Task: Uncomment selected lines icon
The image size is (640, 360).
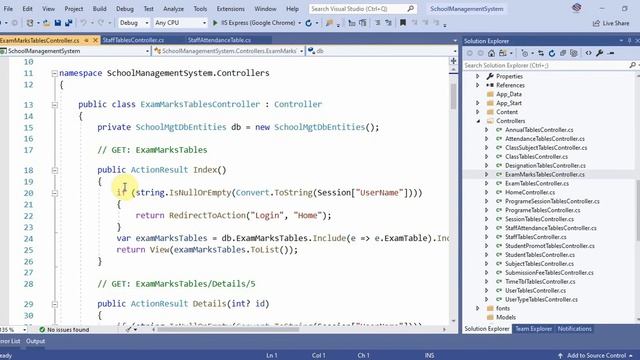Action: click(388, 23)
